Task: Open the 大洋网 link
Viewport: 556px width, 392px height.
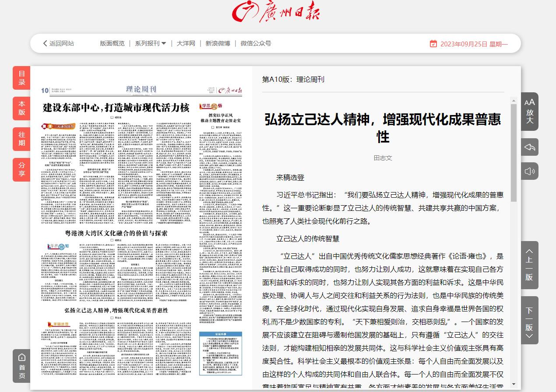Action: 186,43
